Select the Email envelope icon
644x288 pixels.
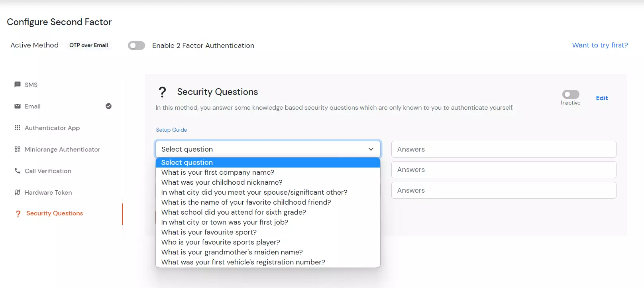[x=17, y=106]
